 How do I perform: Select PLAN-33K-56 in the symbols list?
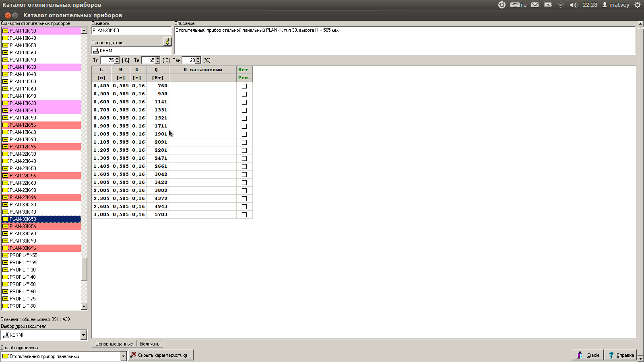coord(41,226)
